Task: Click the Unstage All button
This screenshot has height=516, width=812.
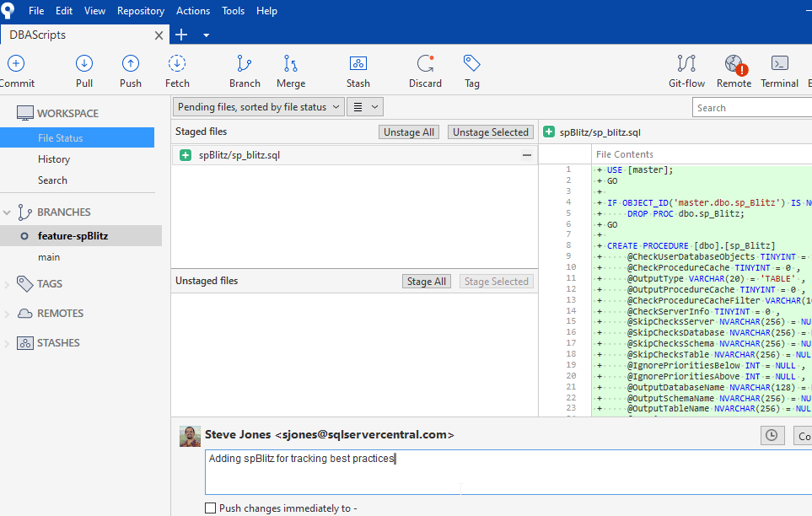Action: click(409, 132)
